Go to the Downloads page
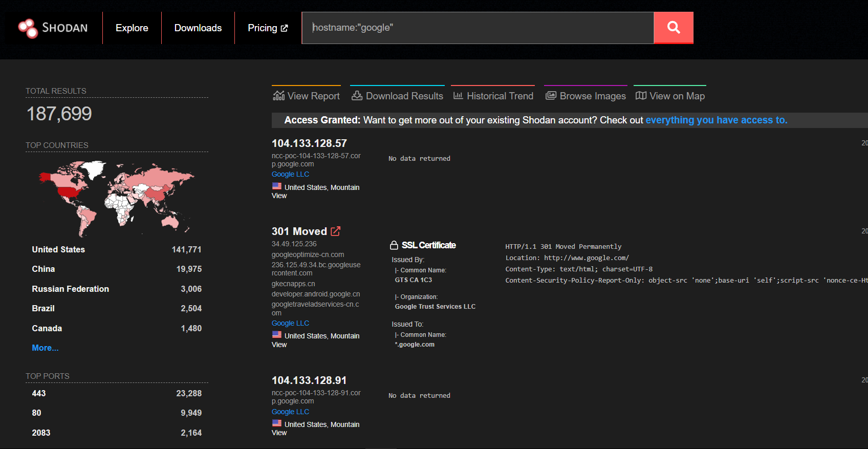This screenshot has height=449, width=868. tap(198, 28)
